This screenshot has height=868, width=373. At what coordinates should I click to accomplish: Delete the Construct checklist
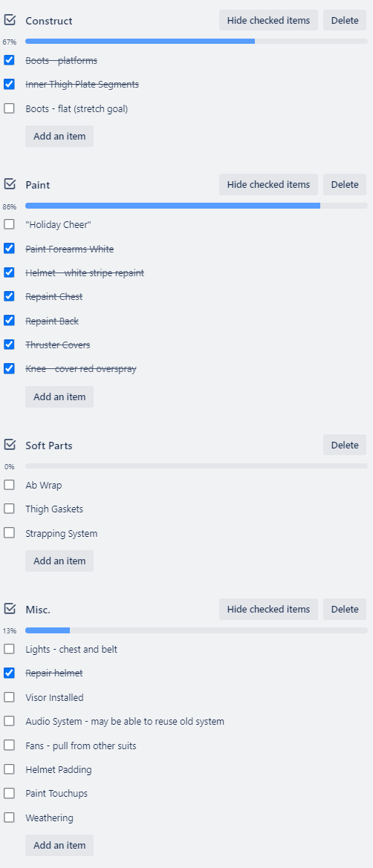click(x=345, y=21)
